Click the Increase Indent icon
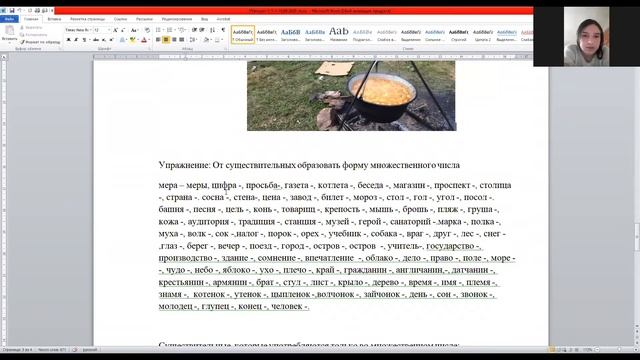The height and width of the screenshot is (360, 640). (x=202, y=30)
